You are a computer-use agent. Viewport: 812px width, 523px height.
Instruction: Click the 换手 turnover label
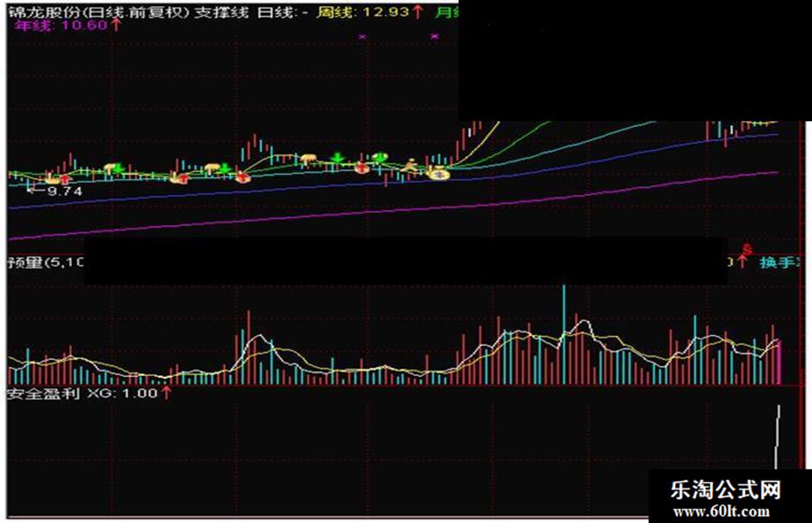pos(778,263)
